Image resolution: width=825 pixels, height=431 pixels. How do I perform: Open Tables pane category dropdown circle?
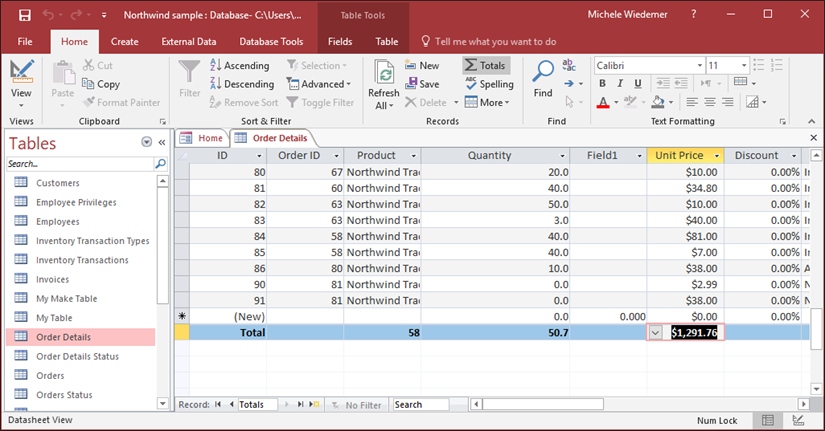tap(147, 142)
